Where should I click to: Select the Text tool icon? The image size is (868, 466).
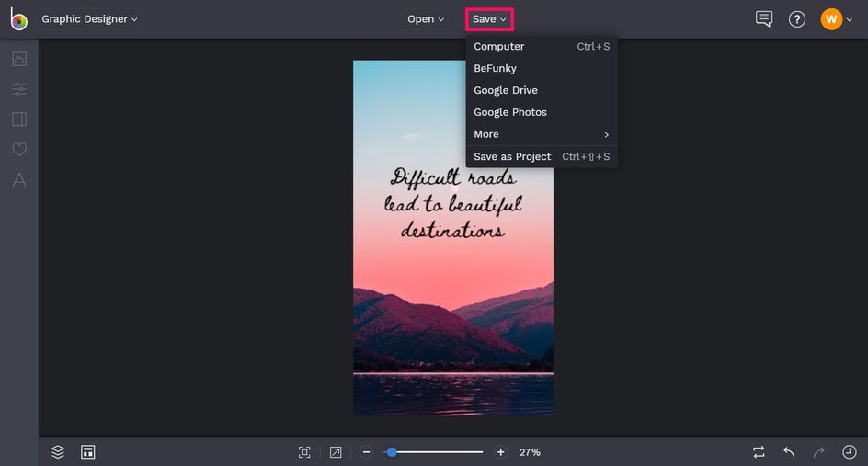pyautogui.click(x=19, y=180)
